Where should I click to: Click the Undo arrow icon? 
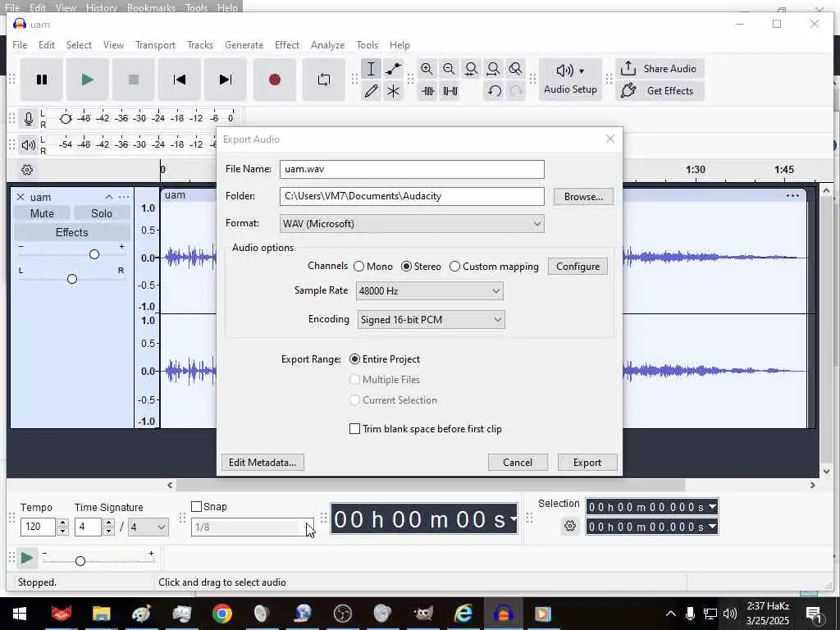[x=495, y=91]
